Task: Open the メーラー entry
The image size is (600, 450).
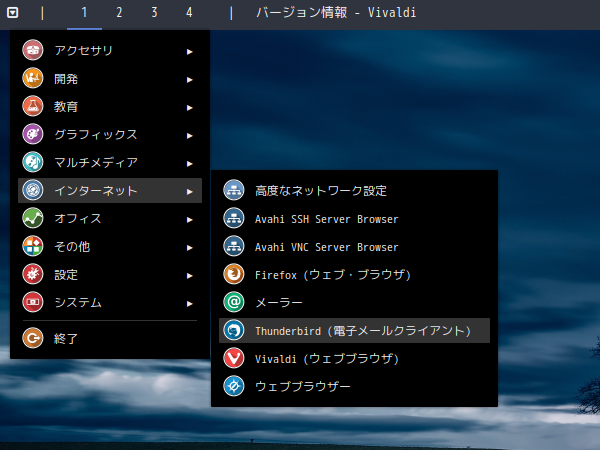Action: [354, 302]
